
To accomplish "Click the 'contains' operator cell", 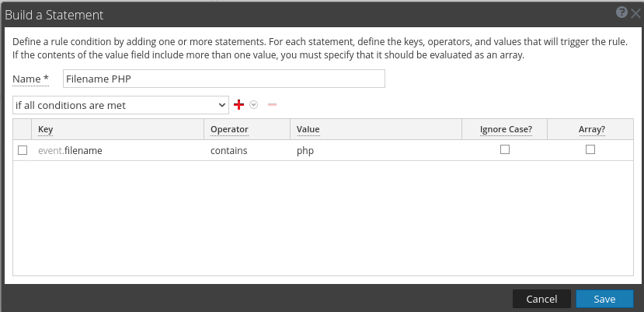I will coord(229,150).
